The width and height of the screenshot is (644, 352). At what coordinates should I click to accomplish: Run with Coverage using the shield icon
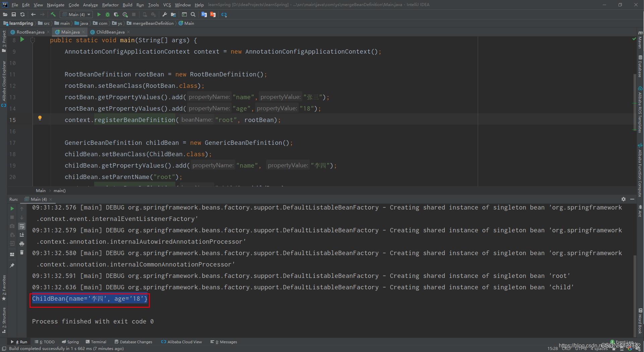pyautogui.click(x=116, y=14)
